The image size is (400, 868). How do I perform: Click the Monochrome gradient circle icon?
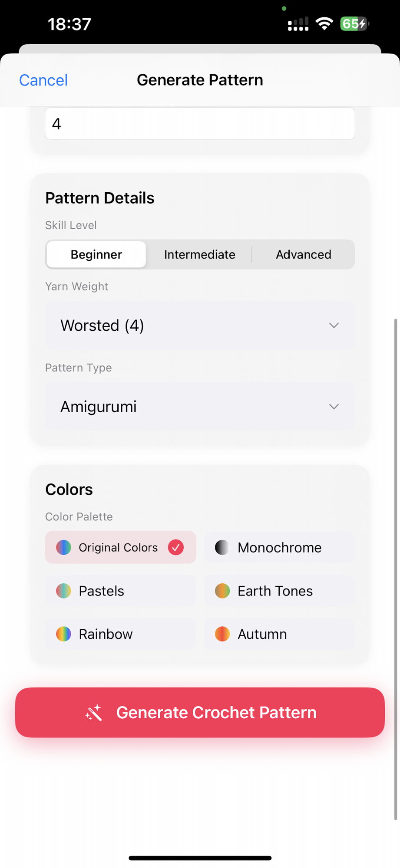pos(222,547)
